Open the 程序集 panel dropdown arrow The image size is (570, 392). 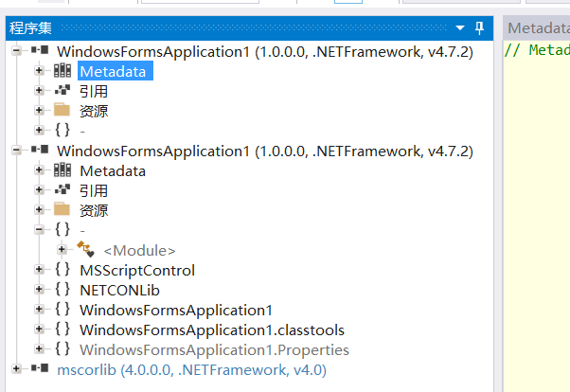460,27
